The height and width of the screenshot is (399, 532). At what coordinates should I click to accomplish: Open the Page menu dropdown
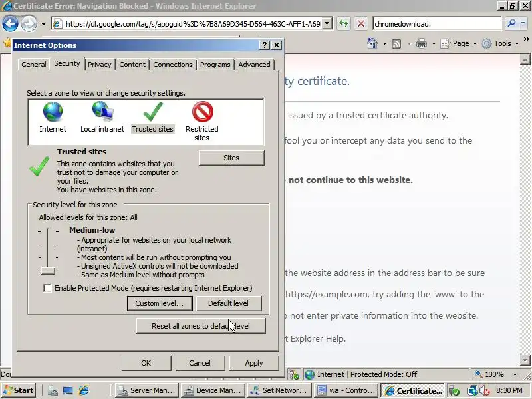(459, 43)
